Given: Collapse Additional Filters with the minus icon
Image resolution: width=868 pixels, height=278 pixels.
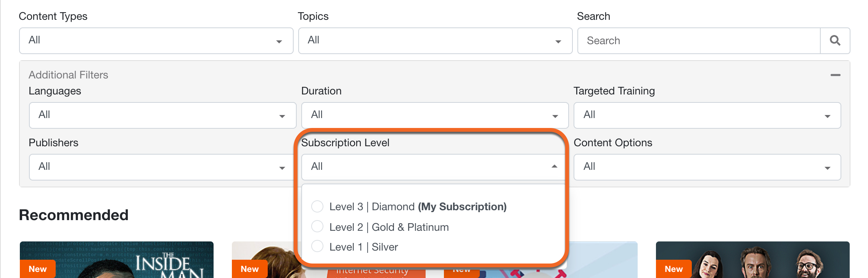Looking at the screenshot, I should point(835,75).
